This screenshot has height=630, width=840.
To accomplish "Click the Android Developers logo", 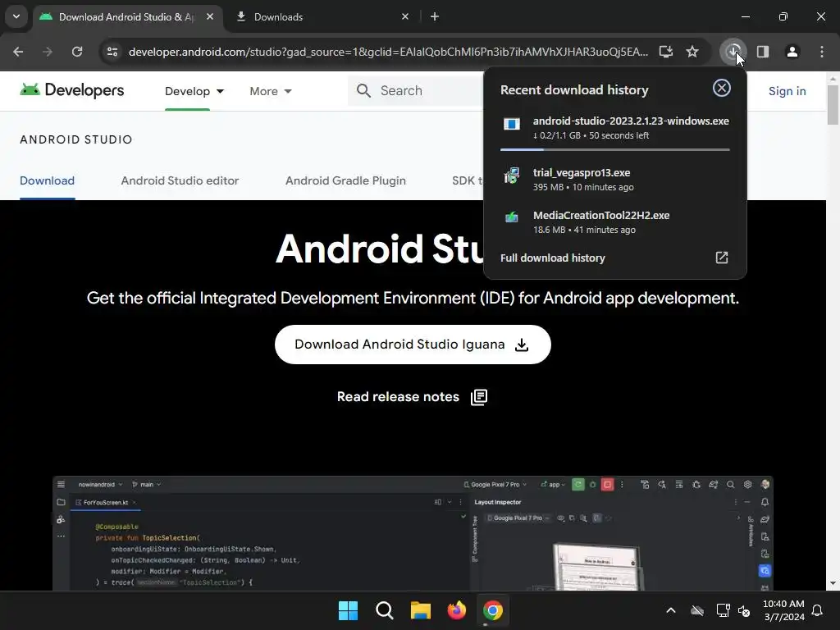I will (x=72, y=90).
